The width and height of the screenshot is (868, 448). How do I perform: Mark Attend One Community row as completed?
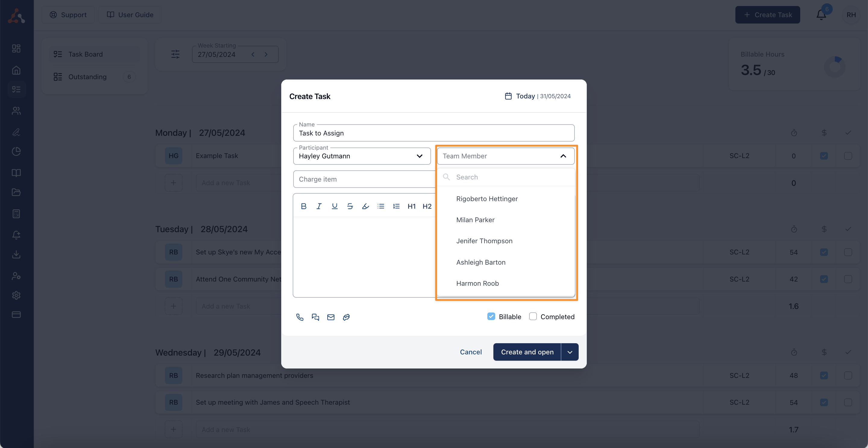click(x=848, y=279)
